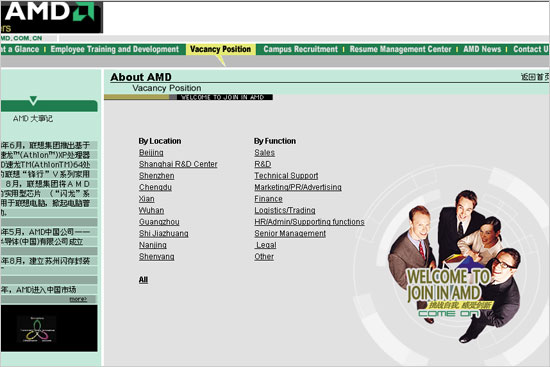The height and width of the screenshot is (367, 550).
Task: Select Beijing location link
Action: click(151, 153)
